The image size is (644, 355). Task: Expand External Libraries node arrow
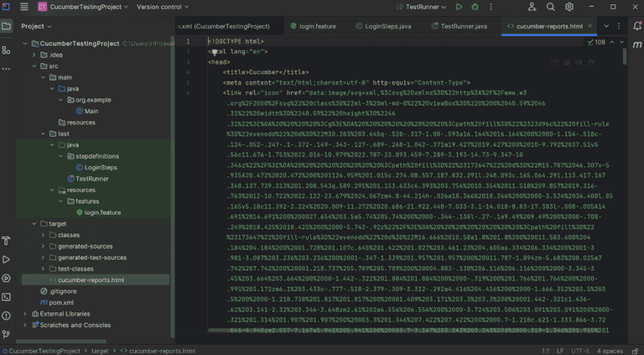click(x=25, y=314)
